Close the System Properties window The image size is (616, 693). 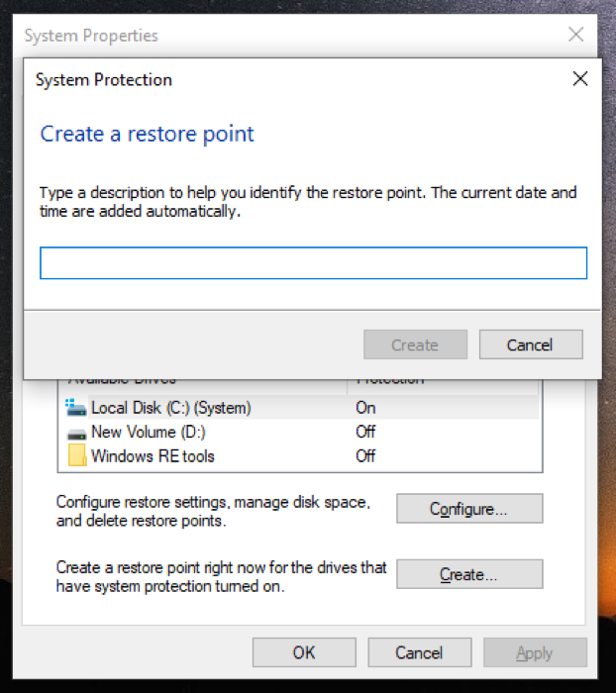coord(575,35)
